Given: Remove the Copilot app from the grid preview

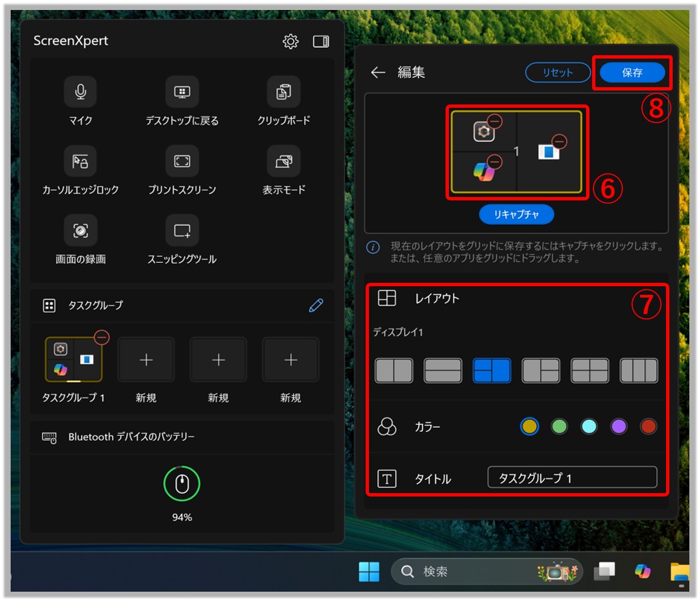Looking at the screenshot, I should (x=495, y=162).
